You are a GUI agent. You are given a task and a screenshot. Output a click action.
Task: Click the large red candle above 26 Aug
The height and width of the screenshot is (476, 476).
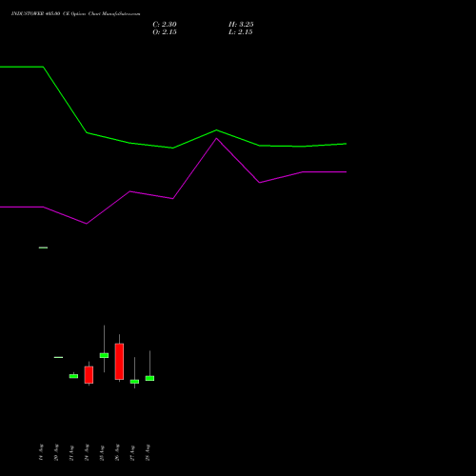tap(119, 362)
